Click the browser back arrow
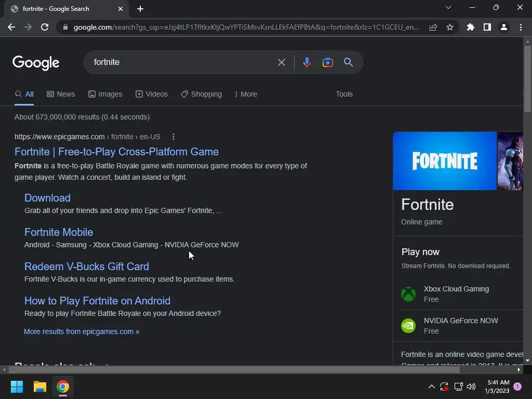Screen dimensions: 532x399 11,27
